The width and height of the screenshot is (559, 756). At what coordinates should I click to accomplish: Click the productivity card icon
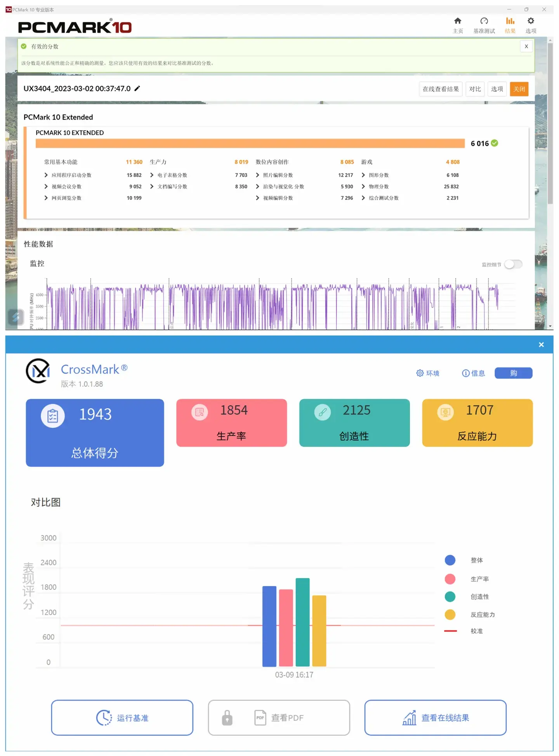pyautogui.click(x=200, y=412)
